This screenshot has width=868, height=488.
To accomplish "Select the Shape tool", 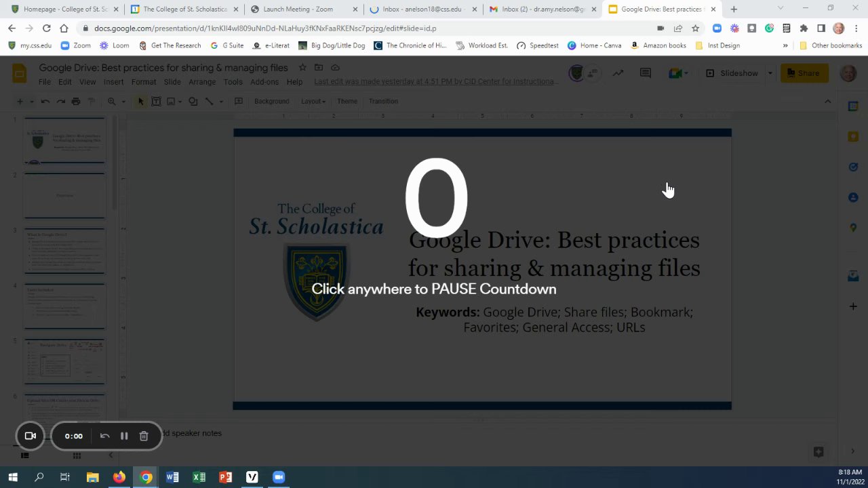I will [x=193, y=101].
